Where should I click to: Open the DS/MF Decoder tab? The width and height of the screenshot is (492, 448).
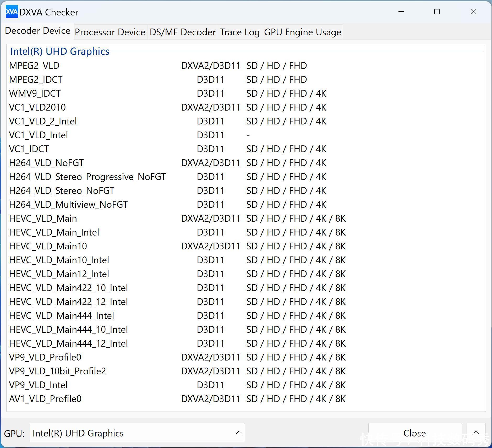point(183,32)
